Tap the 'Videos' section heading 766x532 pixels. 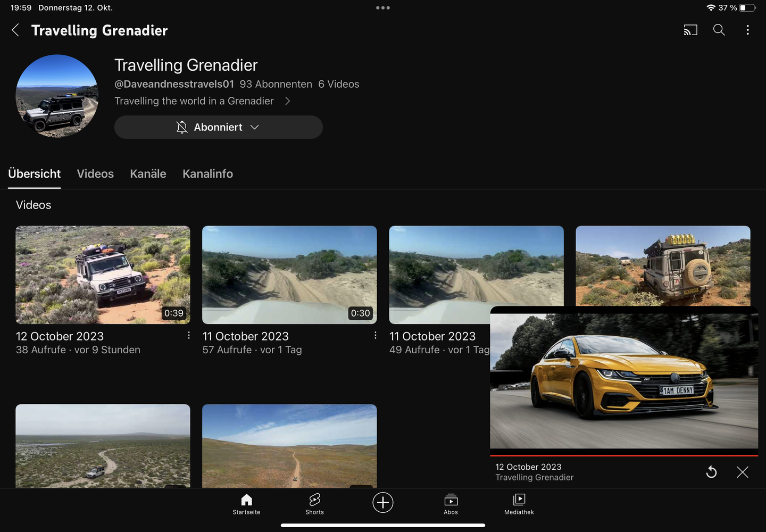(x=34, y=205)
